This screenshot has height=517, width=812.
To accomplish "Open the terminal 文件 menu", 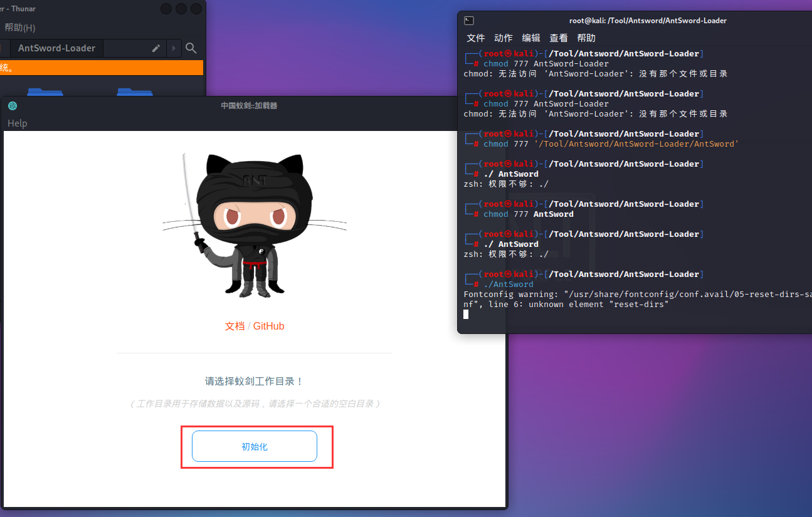I will click(476, 38).
